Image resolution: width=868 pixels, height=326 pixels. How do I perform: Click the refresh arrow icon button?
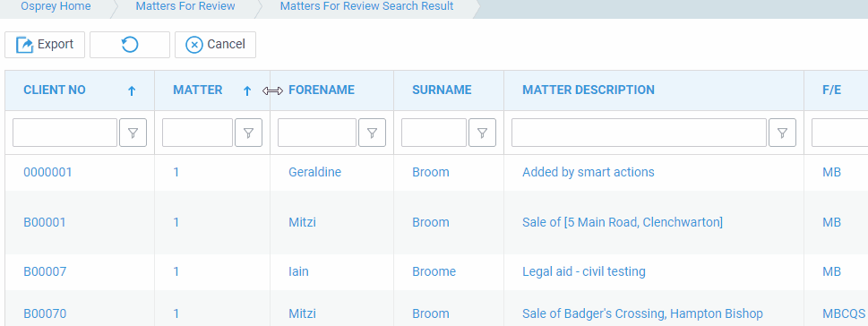[130, 45]
